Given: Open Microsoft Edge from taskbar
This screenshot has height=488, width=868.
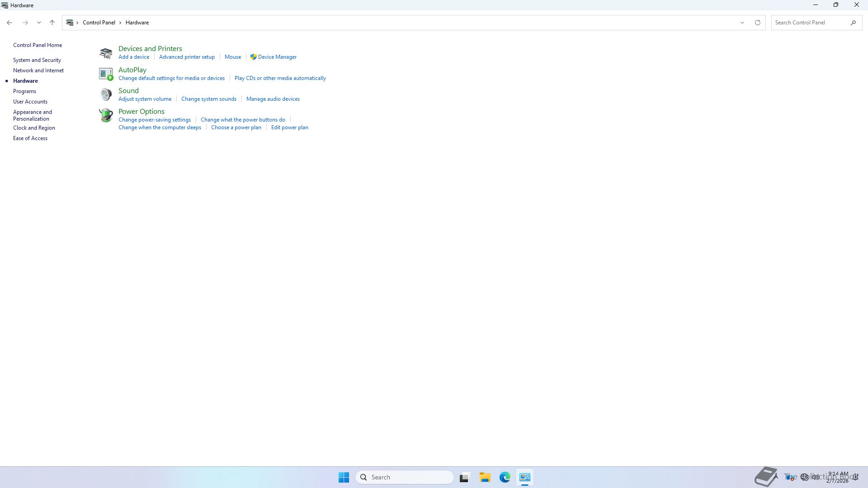Looking at the screenshot, I should tap(505, 477).
